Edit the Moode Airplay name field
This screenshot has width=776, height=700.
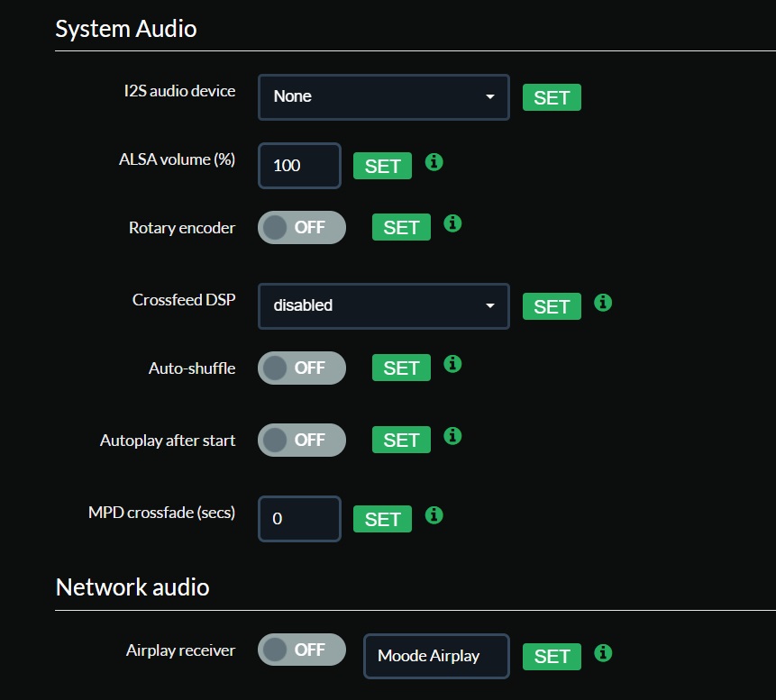coord(436,656)
